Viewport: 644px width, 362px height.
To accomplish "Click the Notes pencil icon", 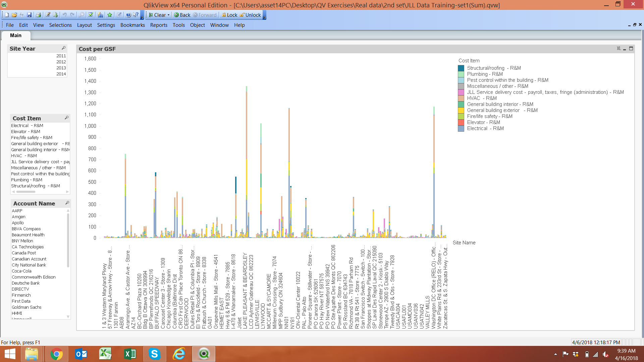I will pos(119,15).
